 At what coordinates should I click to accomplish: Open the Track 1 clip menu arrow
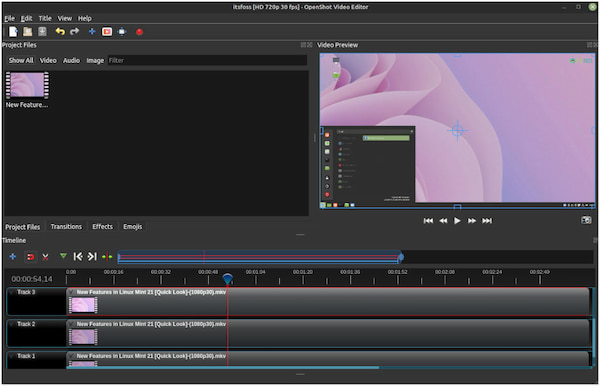71,356
